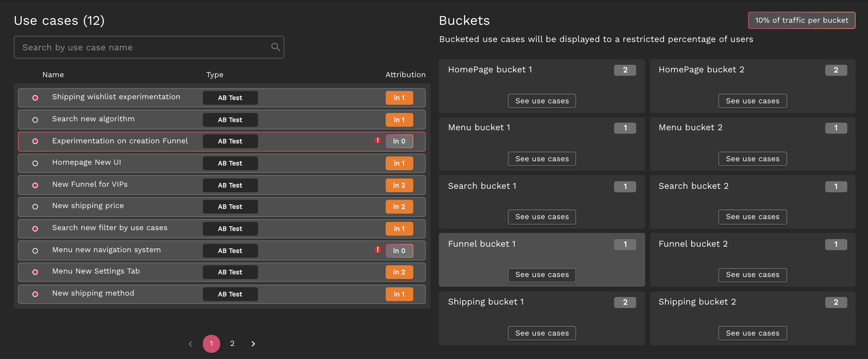
Task: Select radio for Menu New Settings Tab
Action: point(35,272)
